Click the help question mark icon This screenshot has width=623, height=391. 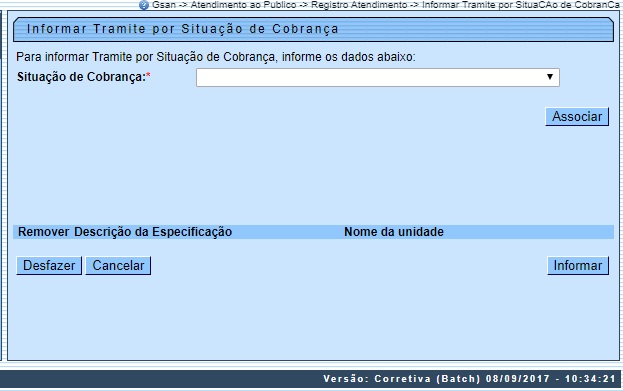[144, 5]
